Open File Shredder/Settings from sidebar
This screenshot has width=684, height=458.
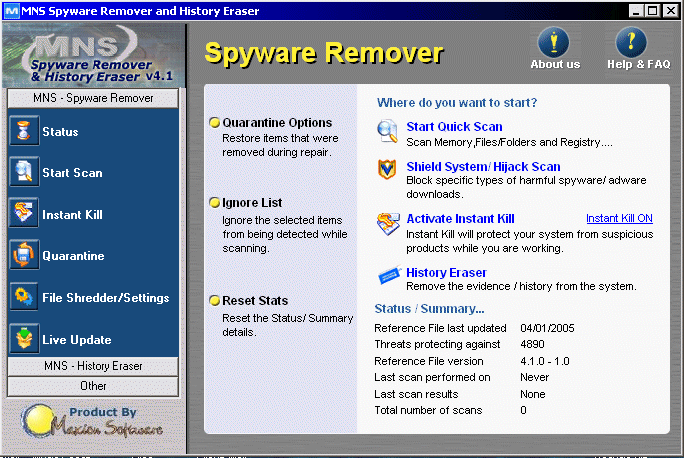[106, 297]
